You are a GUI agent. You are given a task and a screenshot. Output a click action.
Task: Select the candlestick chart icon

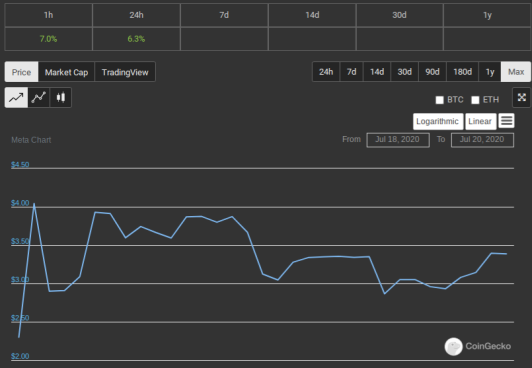coord(60,98)
